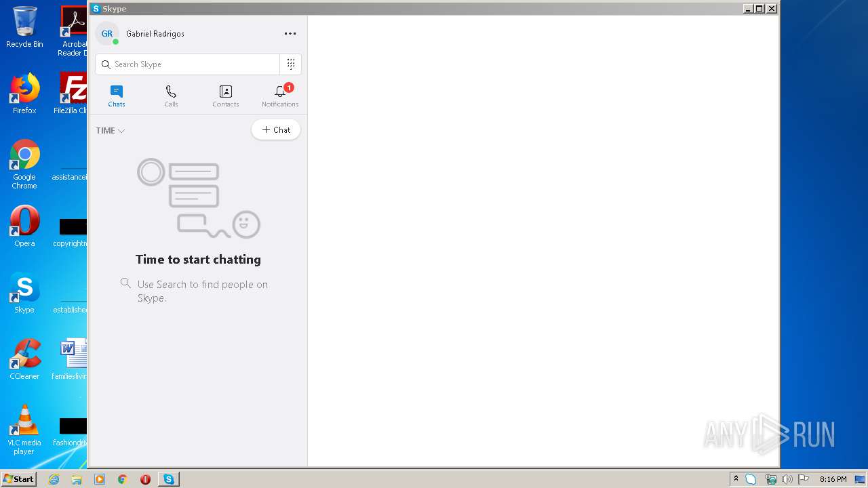Screen dimensions: 868x488
Task: Open media player taskbar icon
Action: [x=100, y=479]
